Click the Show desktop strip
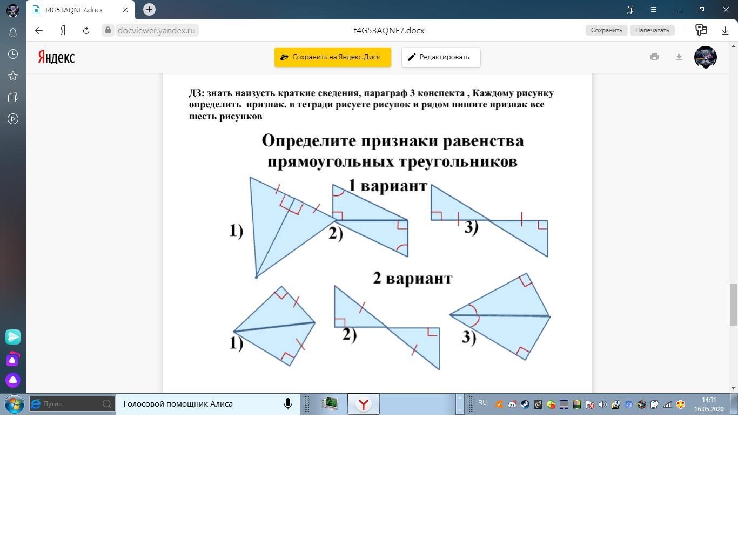Viewport: 738px width, 560px height. pyautogui.click(x=734, y=404)
